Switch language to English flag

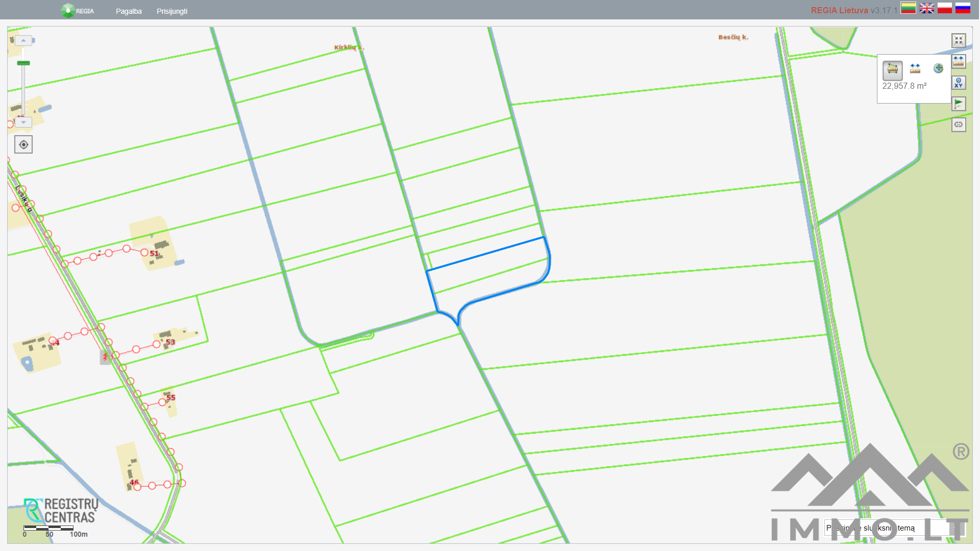pyautogui.click(x=926, y=8)
